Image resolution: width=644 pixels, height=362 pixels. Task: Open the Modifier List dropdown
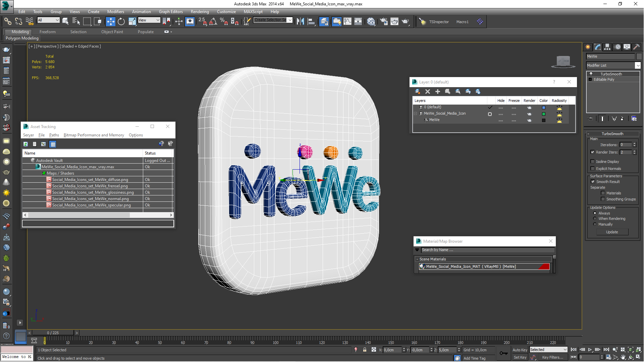point(638,65)
